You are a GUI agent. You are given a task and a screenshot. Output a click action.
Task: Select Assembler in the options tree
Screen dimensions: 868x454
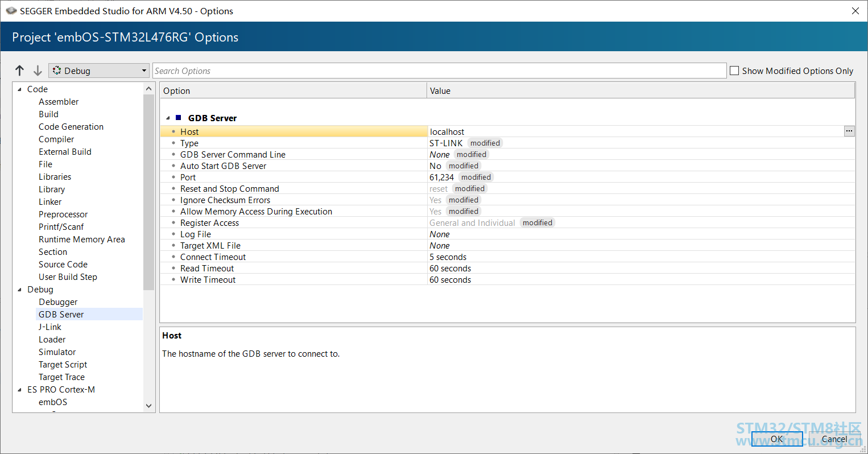click(59, 102)
